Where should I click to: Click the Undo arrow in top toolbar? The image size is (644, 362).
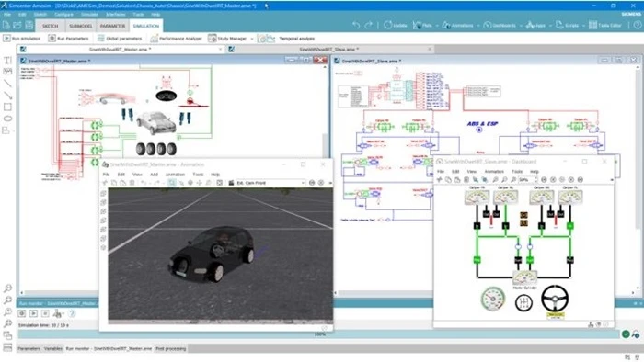(x=356, y=26)
